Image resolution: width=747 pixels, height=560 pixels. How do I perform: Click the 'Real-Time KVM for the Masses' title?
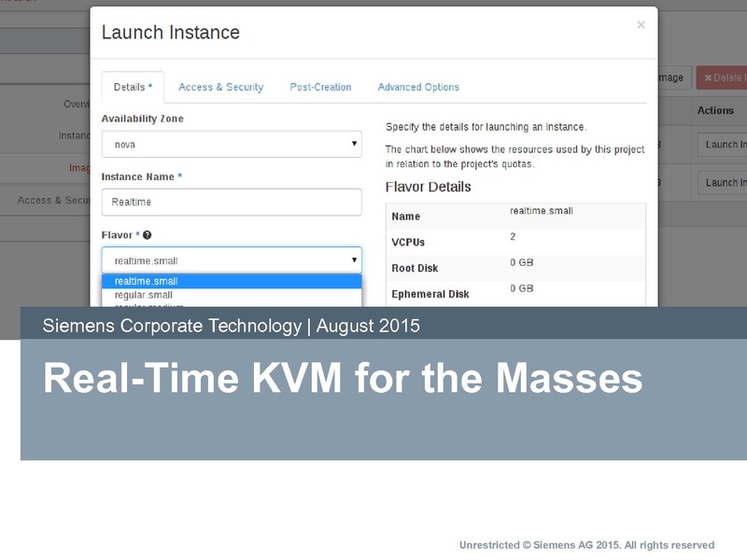tap(343, 378)
